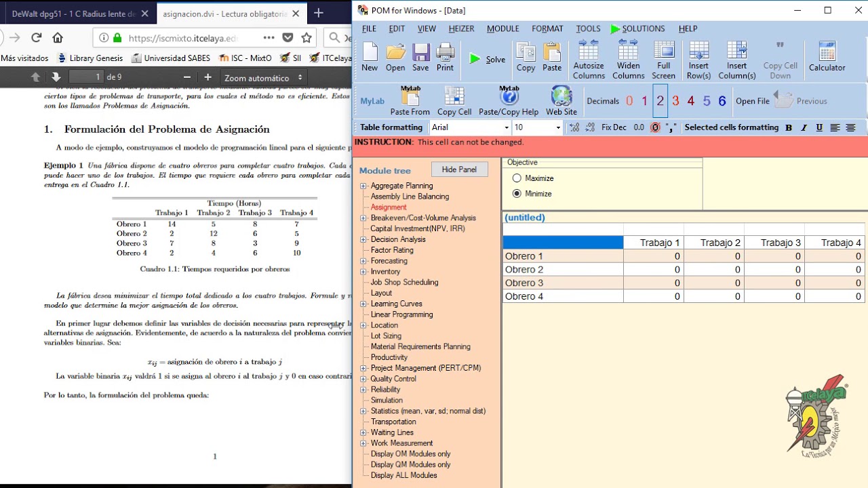The image size is (868, 488).
Task: Set decimals to 4
Action: 691,101
